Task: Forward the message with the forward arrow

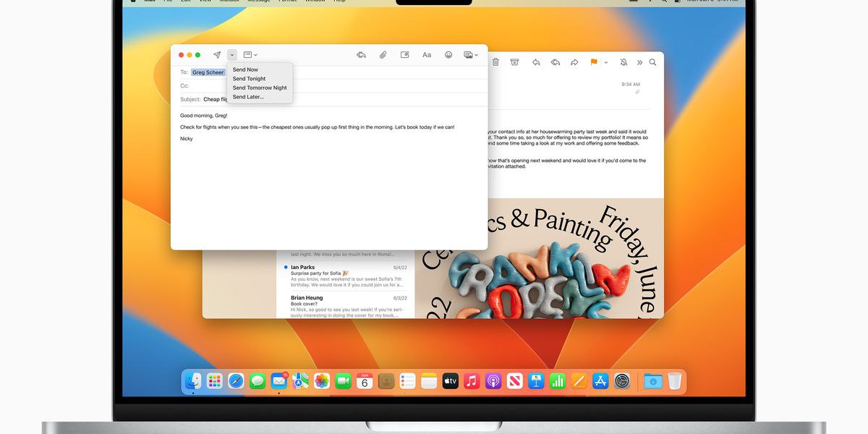Action: pyautogui.click(x=574, y=62)
